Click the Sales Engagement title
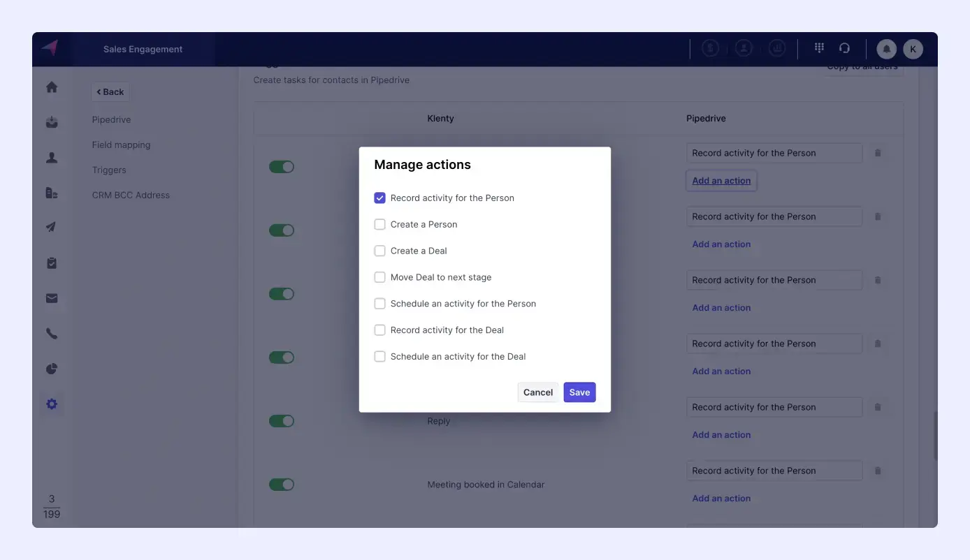The image size is (970, 560). pos(143,50)
